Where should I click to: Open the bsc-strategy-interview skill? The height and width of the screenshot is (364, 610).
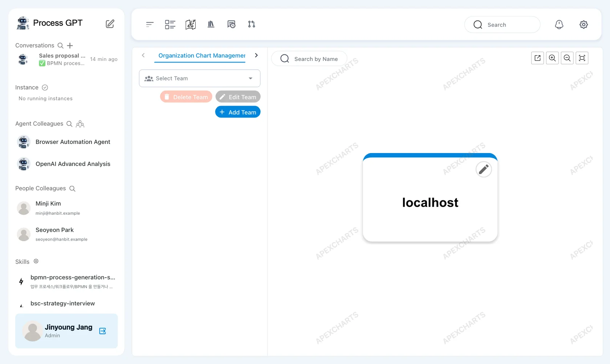click(x=66, y=303)
